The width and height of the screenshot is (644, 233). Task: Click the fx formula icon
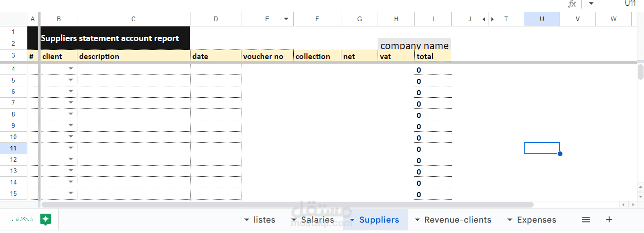[x=572, y=4]
